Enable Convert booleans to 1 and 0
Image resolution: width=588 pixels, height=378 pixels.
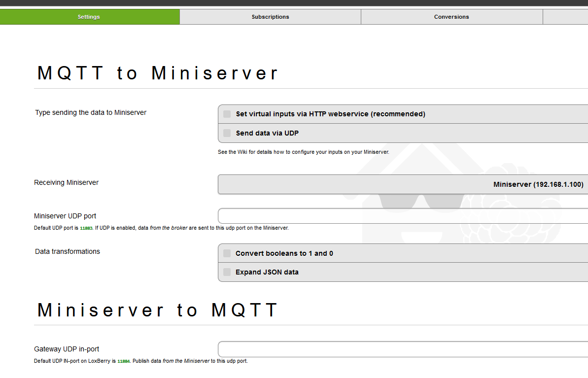(403, 253)
